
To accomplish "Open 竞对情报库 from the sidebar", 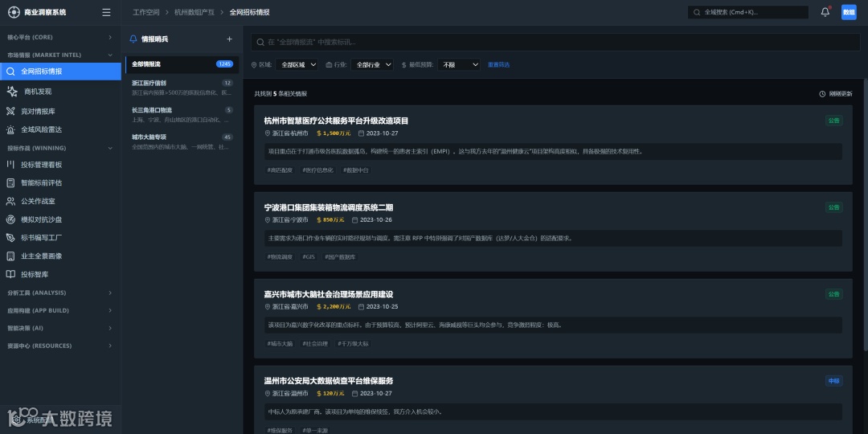I will 60,111.
